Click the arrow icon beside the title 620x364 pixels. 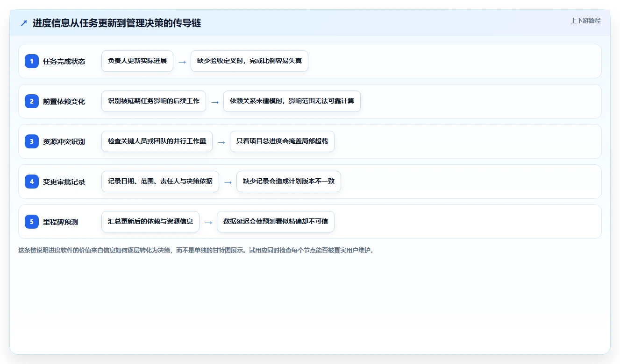tap(24, 23)
